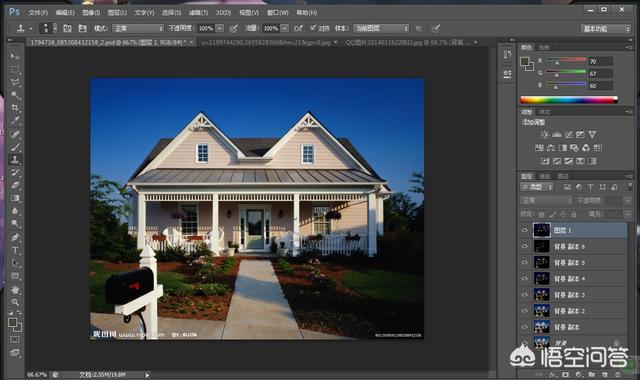Click the color spectrum ramp bar
The width and height of the screenshot is (640, 380).
(x=569, y=100)
